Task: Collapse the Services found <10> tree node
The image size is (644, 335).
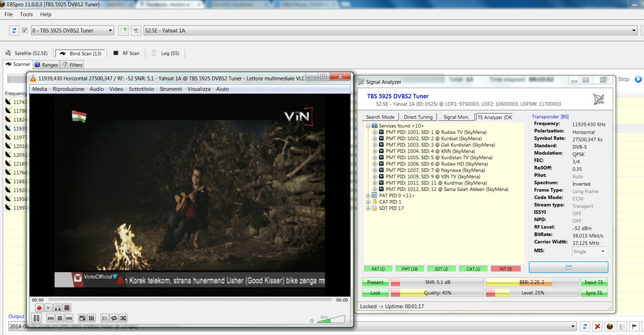Action: [369, 126]
